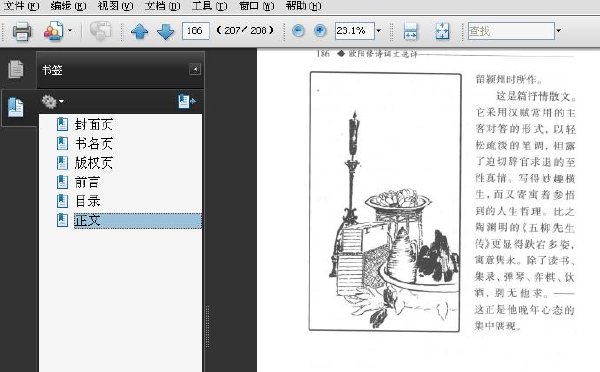Show the Pages thumbnail panel icon

(16, 69)
